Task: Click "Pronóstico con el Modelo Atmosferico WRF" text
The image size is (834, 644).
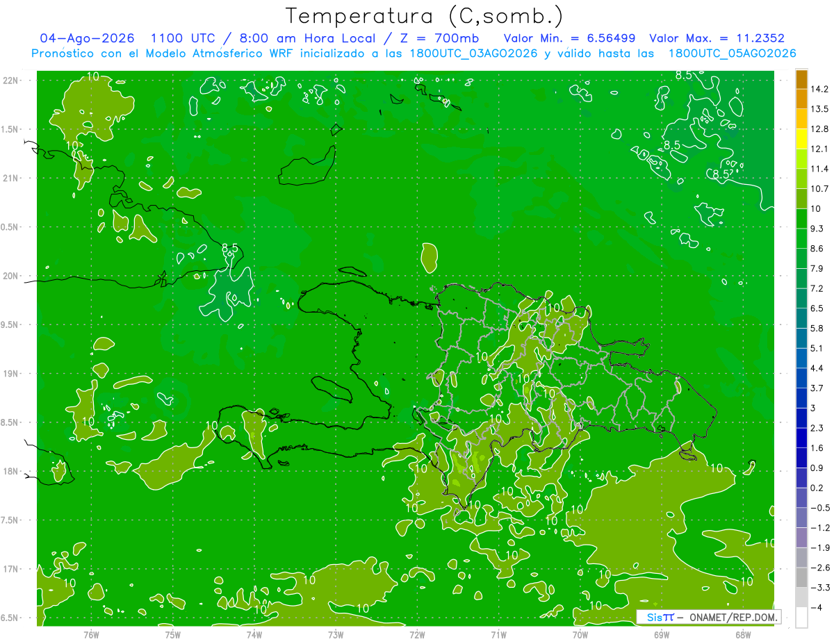Action: coord(165,53)
